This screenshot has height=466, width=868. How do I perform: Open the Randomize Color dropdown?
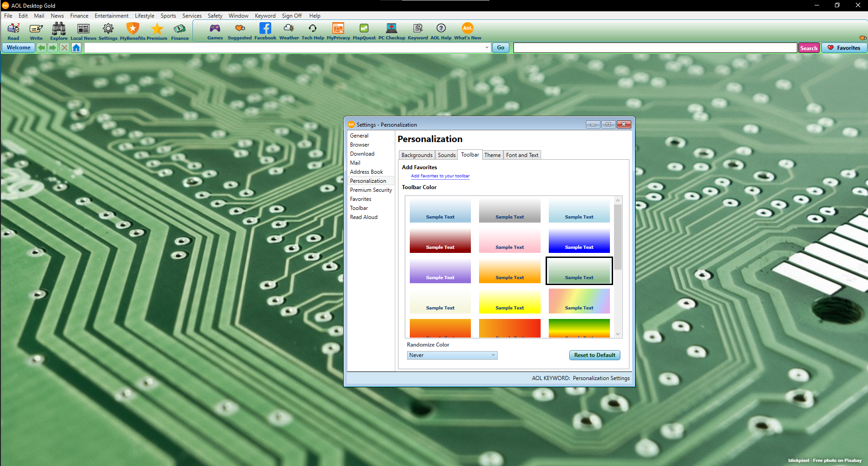pos(451,355)
